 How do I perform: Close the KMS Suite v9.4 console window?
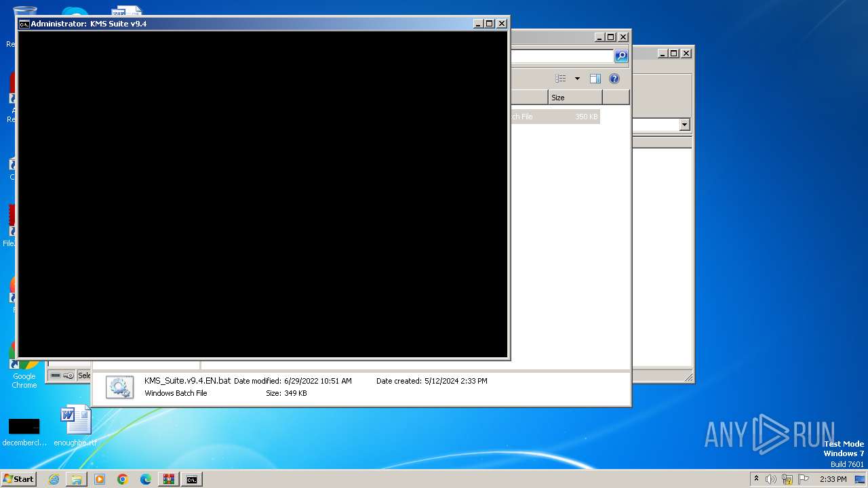pos(502,24)
